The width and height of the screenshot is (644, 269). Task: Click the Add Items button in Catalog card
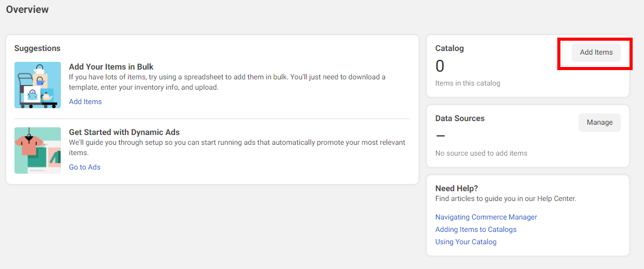(596, 52)
